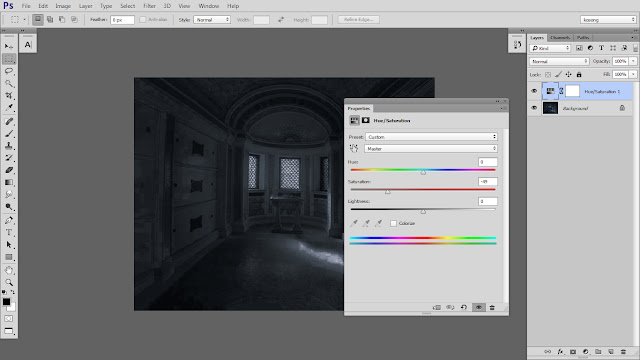This screenshot has width=640, height=360.
Task: Enable the Colorize checkbox
Action: [393, 223]
